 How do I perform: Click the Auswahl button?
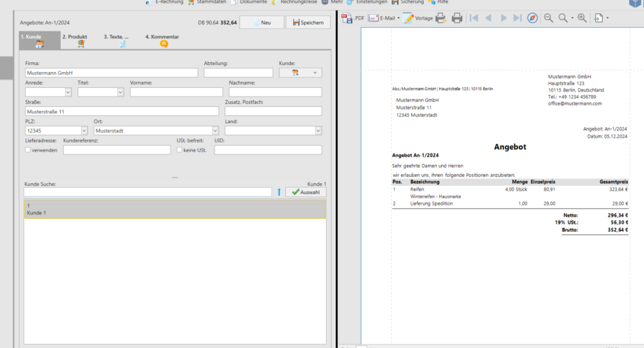tap(306, 192)
